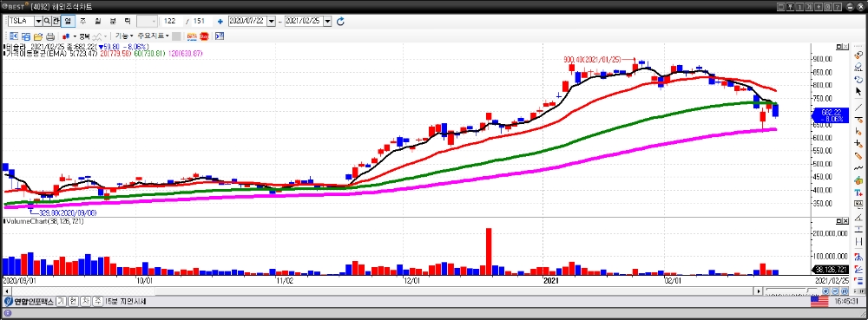Open the start date 2020/07/22 dropdown
The height and width of the screenshot is (320, 868).
tap(271, 21)
